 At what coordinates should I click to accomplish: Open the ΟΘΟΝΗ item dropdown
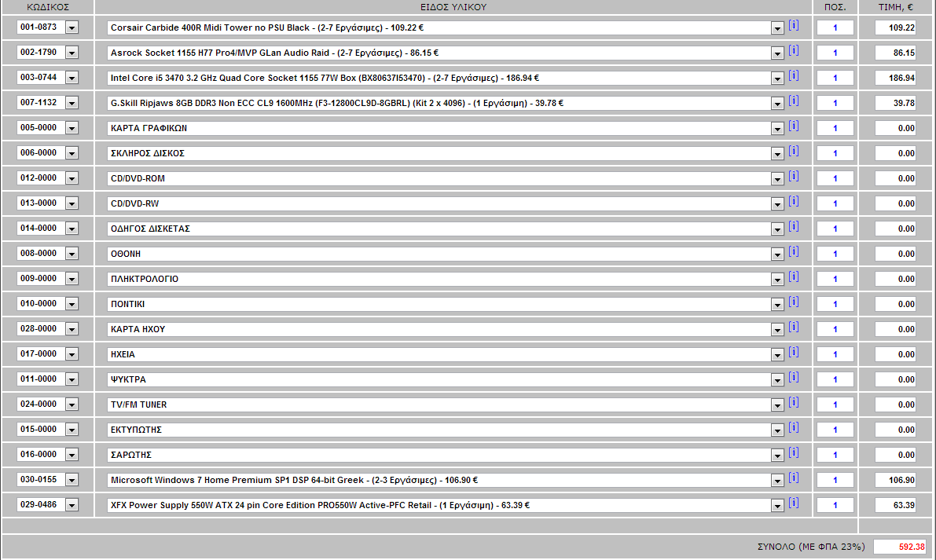coord(777,254)
